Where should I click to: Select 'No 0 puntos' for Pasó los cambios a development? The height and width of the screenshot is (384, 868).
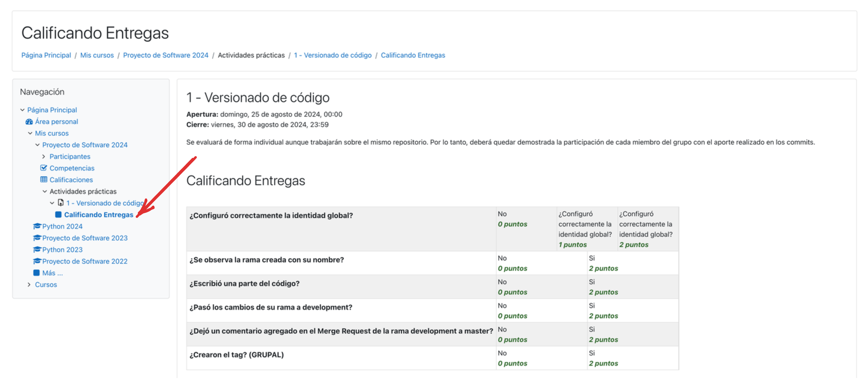pyautogui.click(x=542, y=311)
